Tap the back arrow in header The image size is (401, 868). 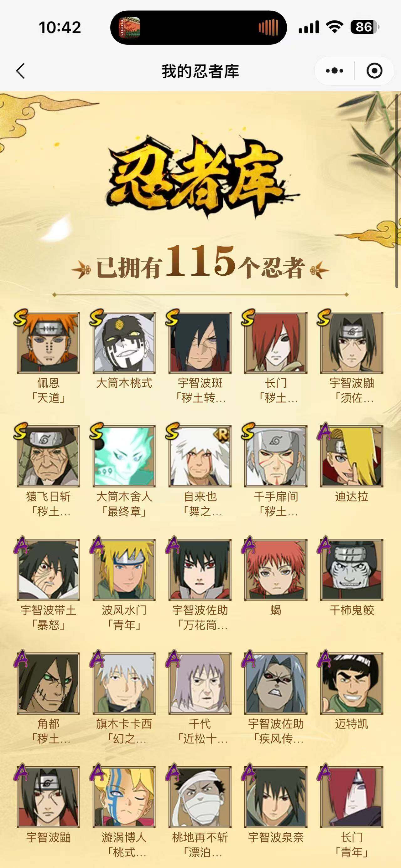pyautogui.click(x=21, y=71)
